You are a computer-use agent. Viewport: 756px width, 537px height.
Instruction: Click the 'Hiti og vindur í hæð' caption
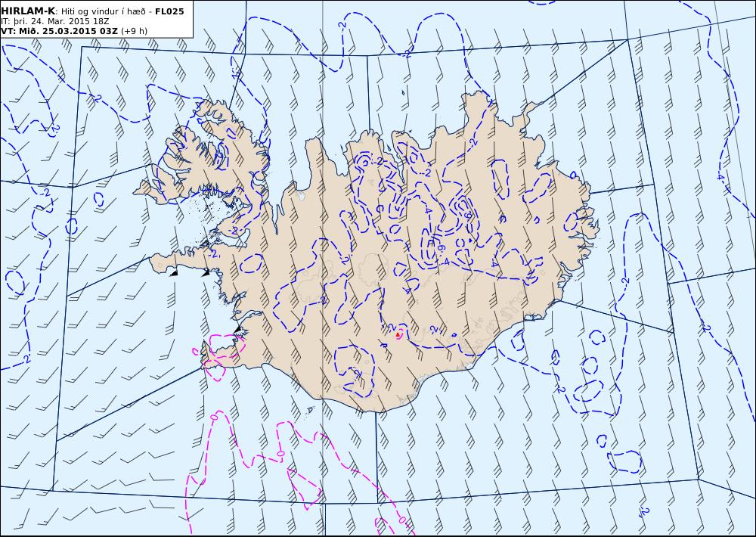pos(103,11)
